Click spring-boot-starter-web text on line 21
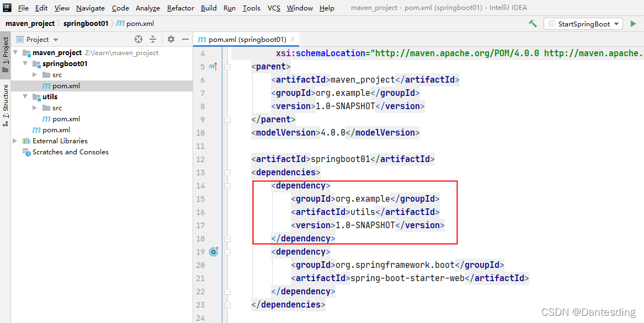 [x=407, y=278]
